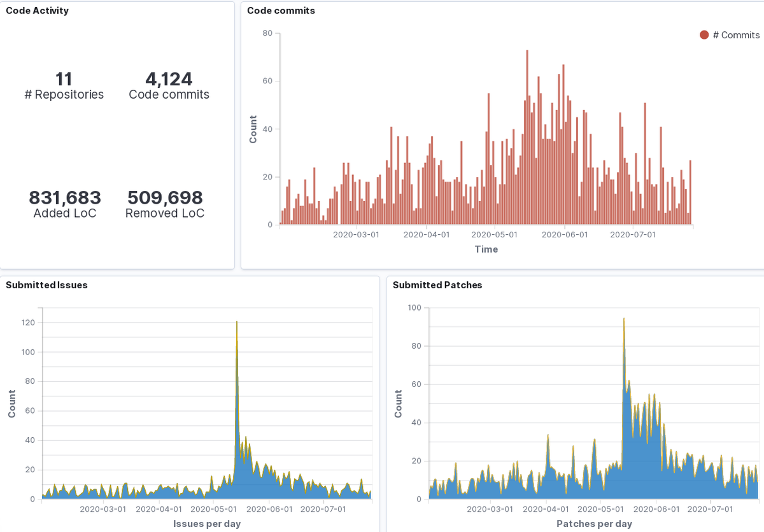
Task: Click the "Issues per day" axis label
Action: click(206, 524)
